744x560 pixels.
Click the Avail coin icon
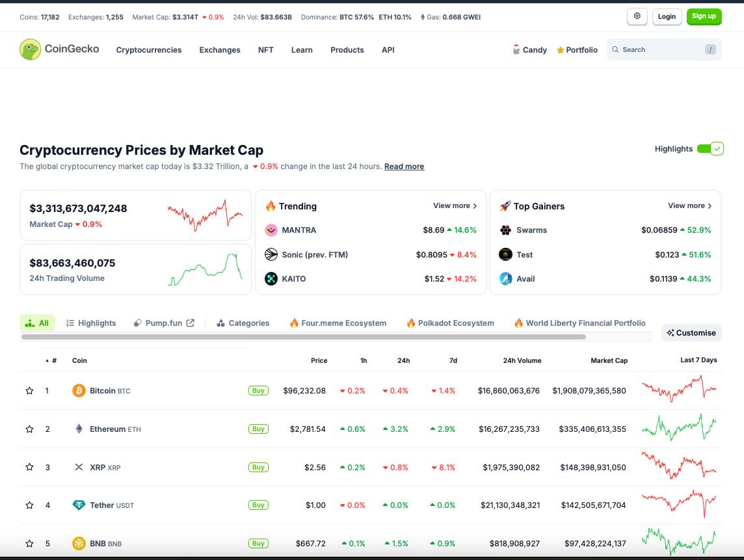coord(506,278)
